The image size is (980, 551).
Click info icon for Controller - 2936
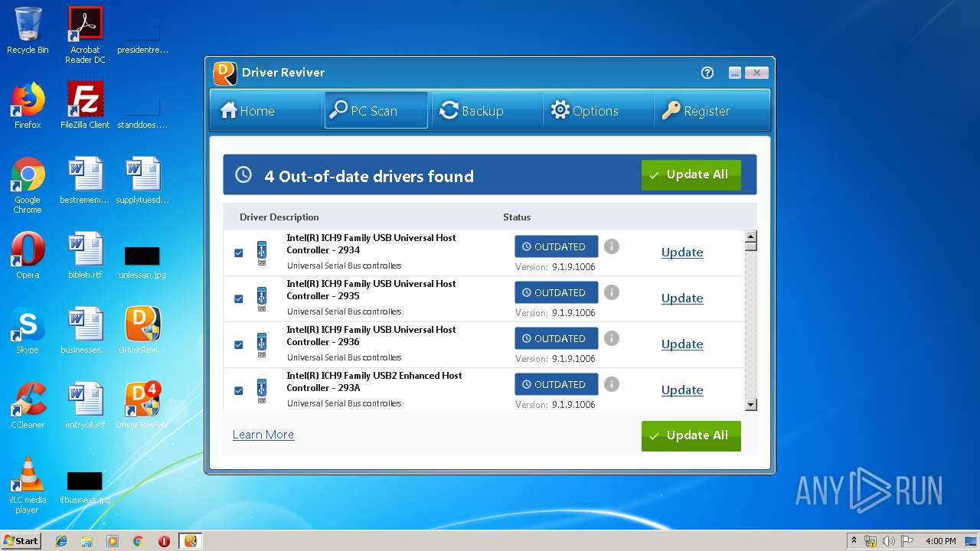611,338
